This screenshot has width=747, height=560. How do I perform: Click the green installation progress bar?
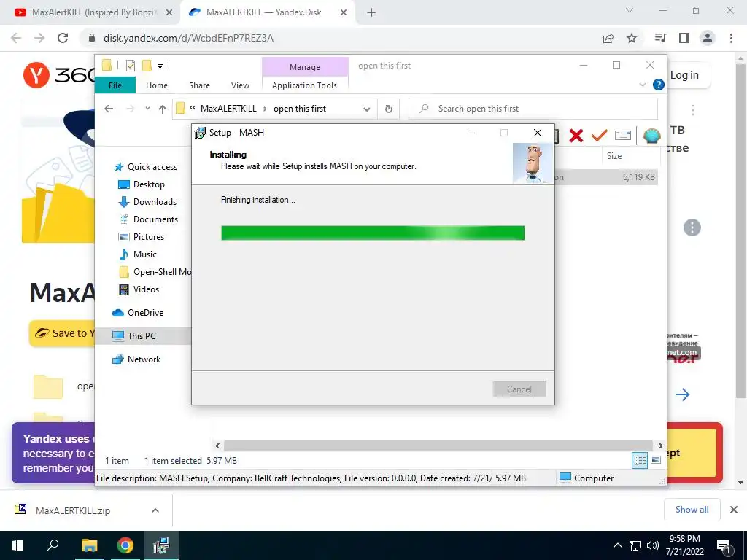pyautogui.click(x=373, y=233)
